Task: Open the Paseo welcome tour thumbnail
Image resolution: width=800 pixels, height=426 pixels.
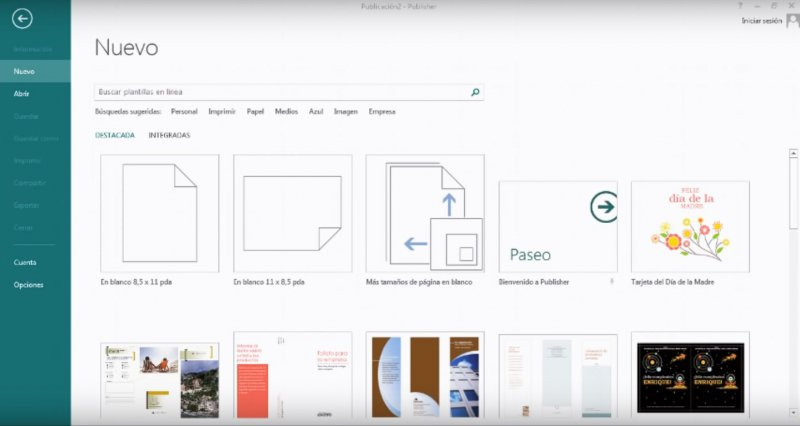Action: click(558, 227)
